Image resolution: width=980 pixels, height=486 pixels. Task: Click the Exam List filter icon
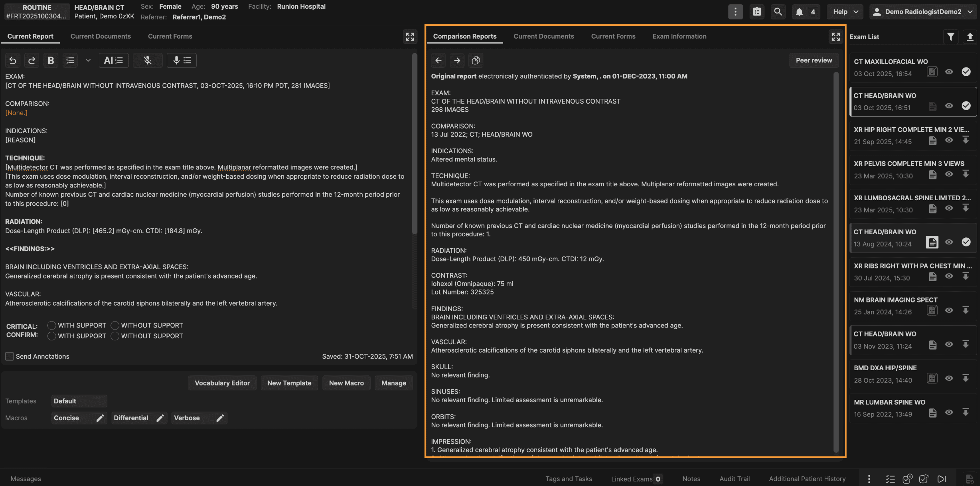[950, 37]
